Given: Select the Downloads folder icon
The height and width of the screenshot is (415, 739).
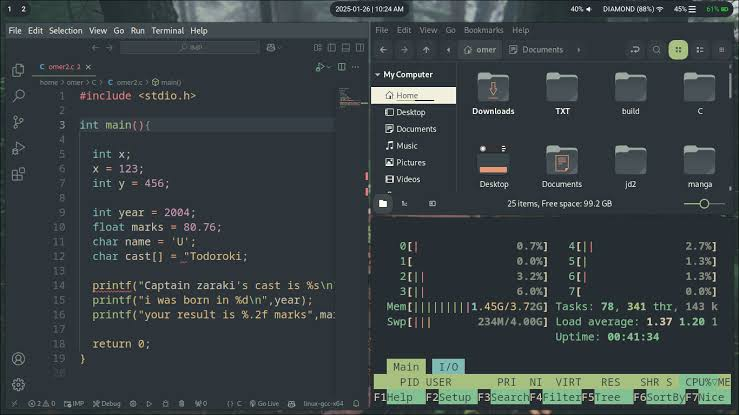Looking at the screenshot, I should pos(493,87).
